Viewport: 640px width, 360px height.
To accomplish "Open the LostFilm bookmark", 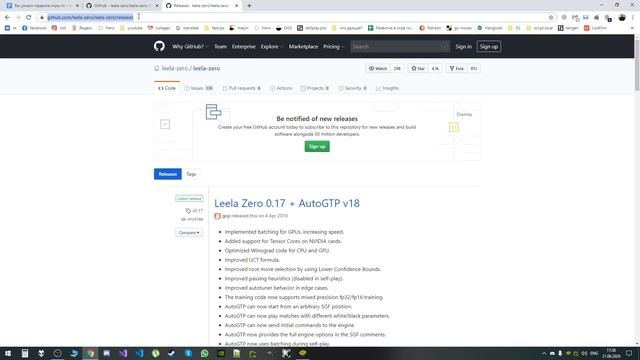I will (595, 28).
